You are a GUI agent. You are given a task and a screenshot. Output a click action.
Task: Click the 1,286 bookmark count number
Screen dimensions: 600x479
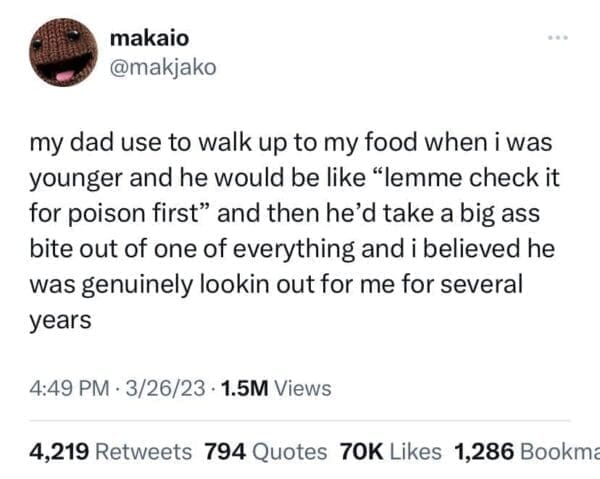482,451
